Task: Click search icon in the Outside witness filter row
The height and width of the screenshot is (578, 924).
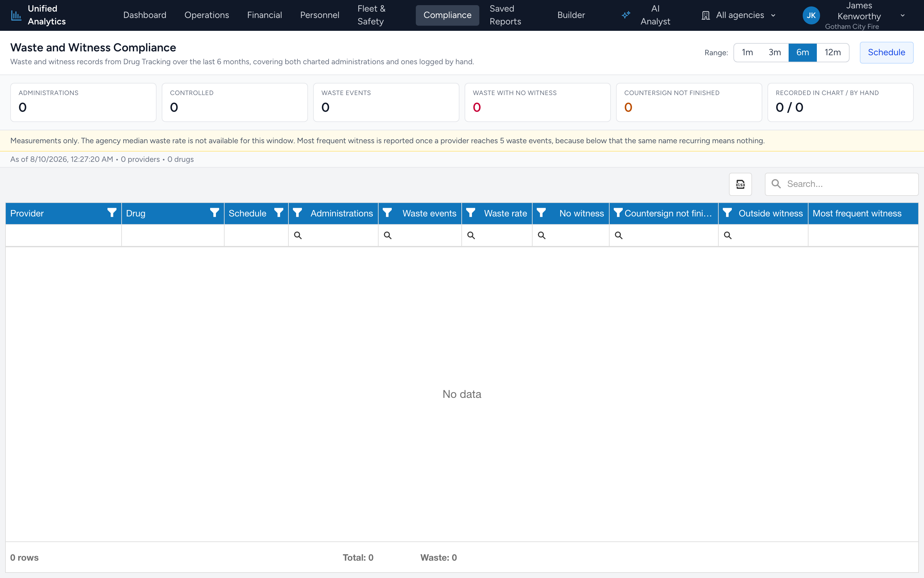Action: click(728, 235)
